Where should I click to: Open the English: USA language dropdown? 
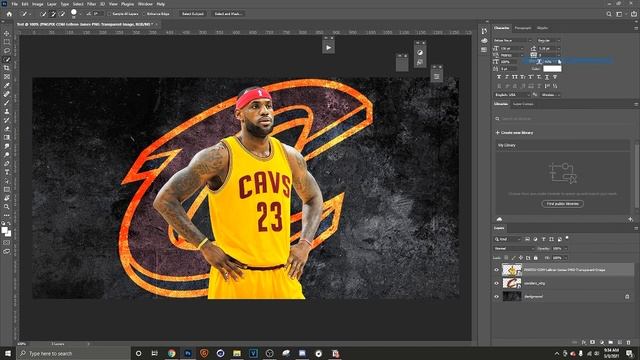[x=512, y=95]
